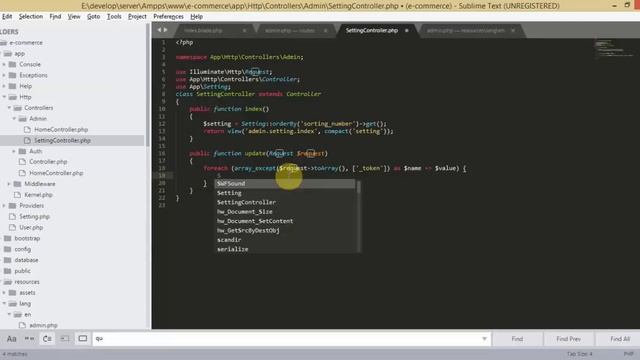Go to previous tab with left arrow
Image resolution: width=640 pixels, height=360 pixels.
click(160, 30)
